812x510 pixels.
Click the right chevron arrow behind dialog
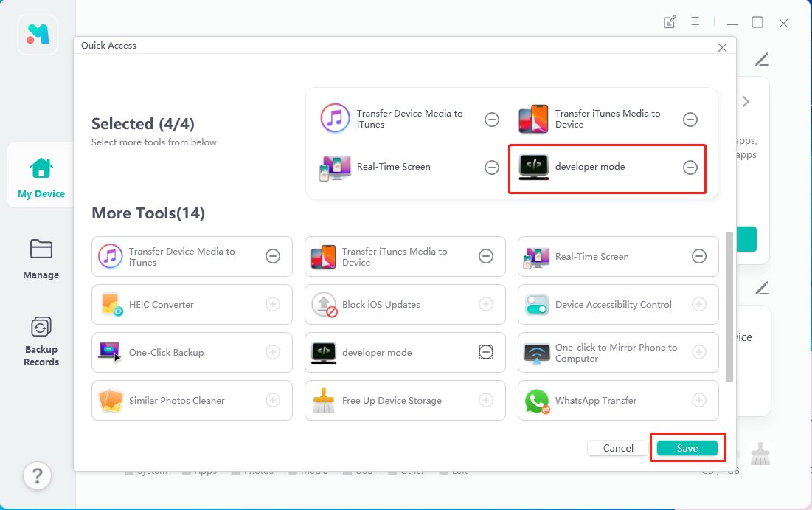746,102
